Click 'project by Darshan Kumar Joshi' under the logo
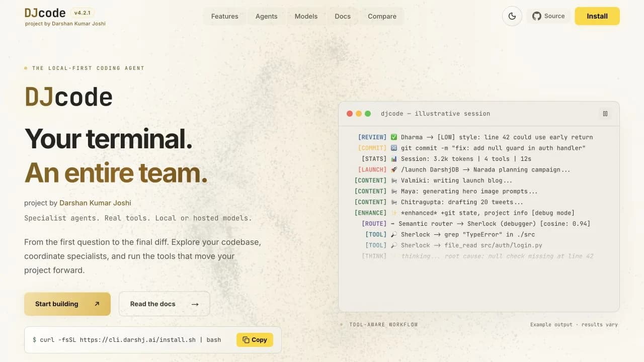The image size is (644, 362). 65,24
